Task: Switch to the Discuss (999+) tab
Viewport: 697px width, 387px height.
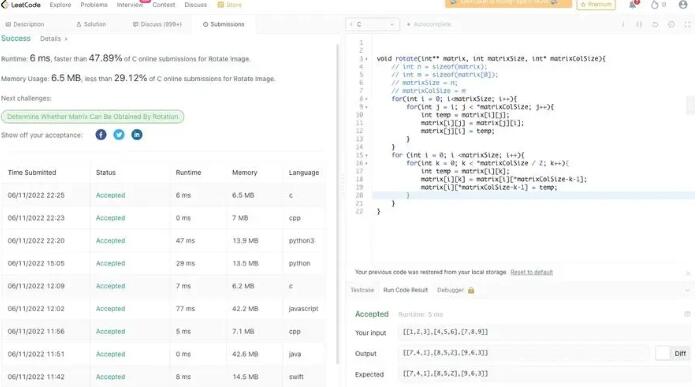Action: point(157,24)
